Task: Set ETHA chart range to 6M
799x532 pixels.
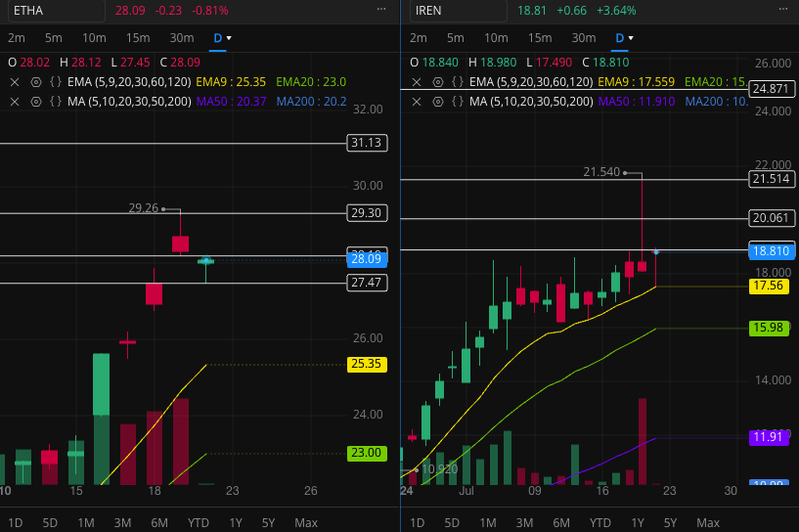Action: (x=159, y=523)
